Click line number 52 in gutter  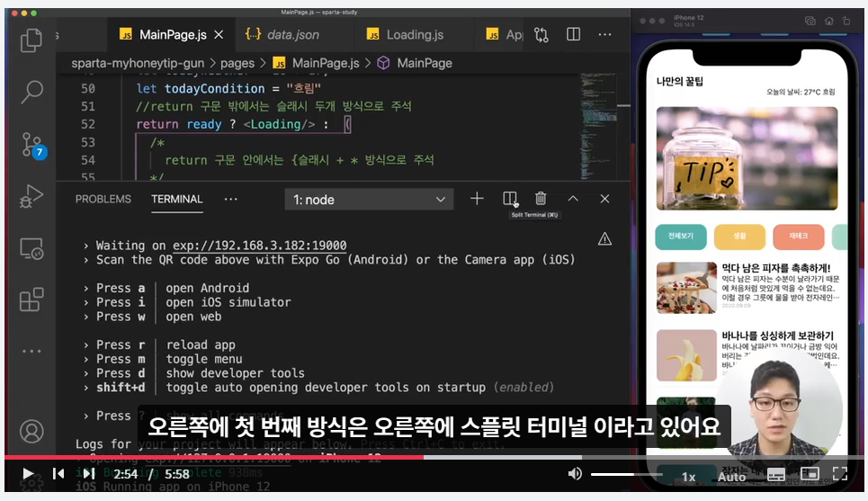tap(88, 124)
